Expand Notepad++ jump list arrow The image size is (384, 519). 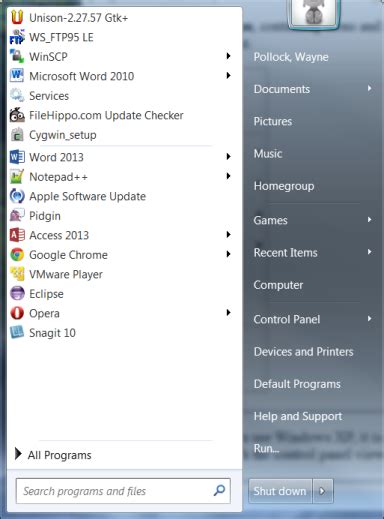[228, 176]
